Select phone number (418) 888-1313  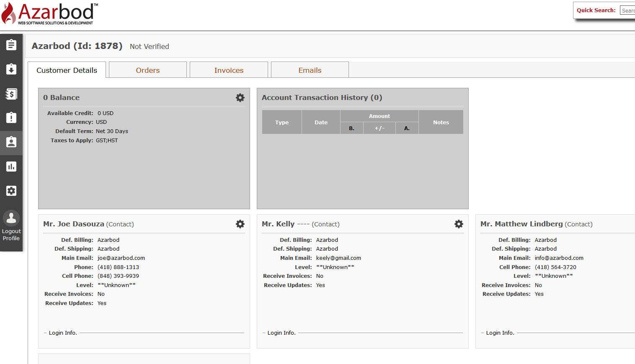point(118,267)
